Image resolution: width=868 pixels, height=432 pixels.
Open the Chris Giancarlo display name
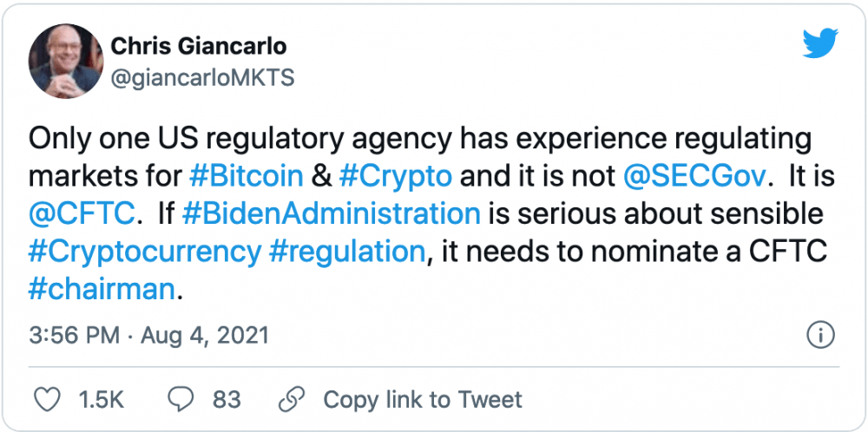click(199, 46)
